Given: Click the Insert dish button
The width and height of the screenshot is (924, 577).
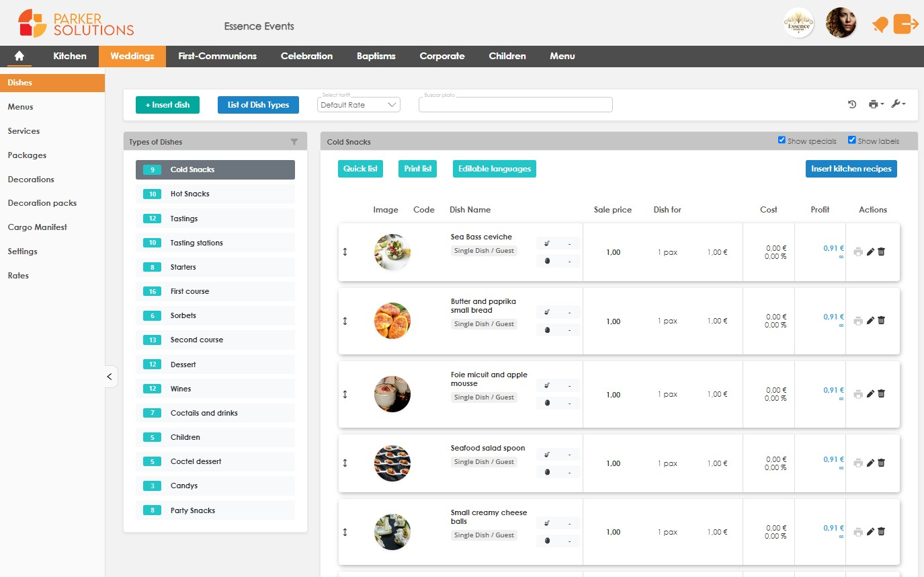Looking at the screenshot, I should click(x=167, y=105).
